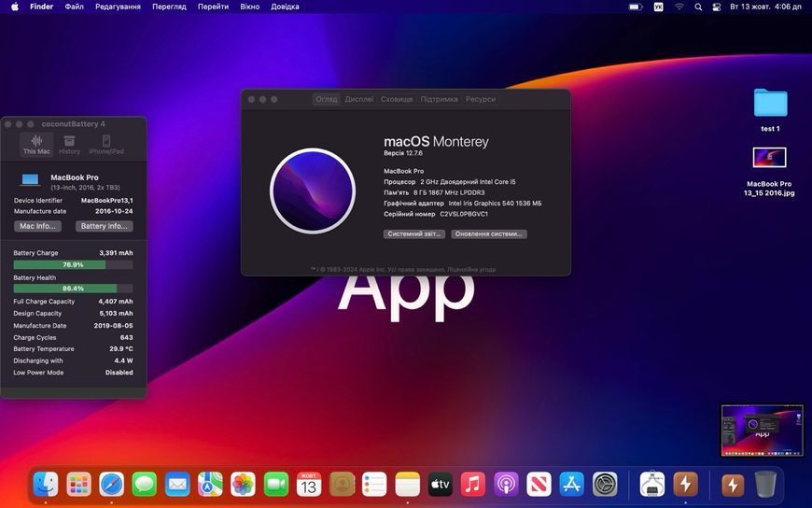Screen dimensions: 812x508
Task: Open the Music app in the Dock
Action: tap(473, 485)
